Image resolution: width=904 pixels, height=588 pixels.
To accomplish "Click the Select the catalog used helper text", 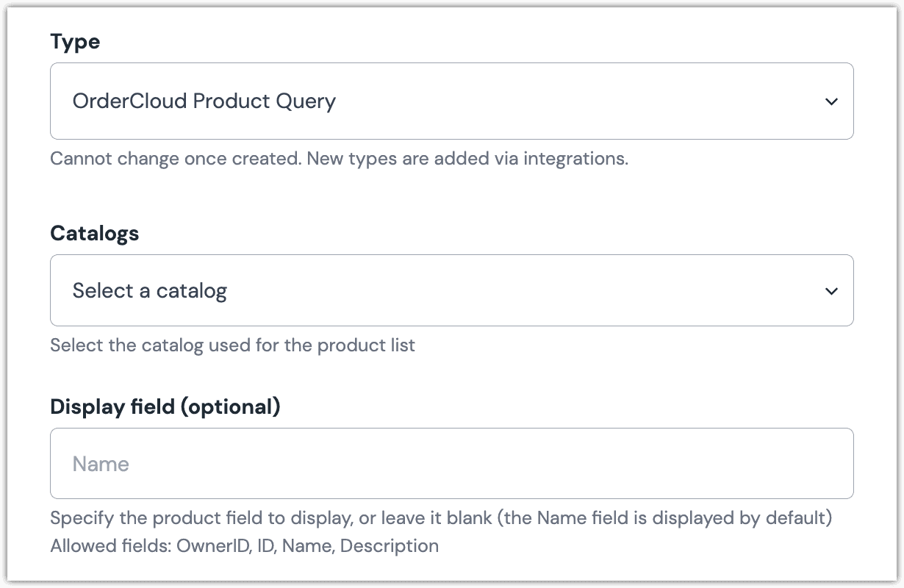I will pyautogui.click(x=232, y=345).
